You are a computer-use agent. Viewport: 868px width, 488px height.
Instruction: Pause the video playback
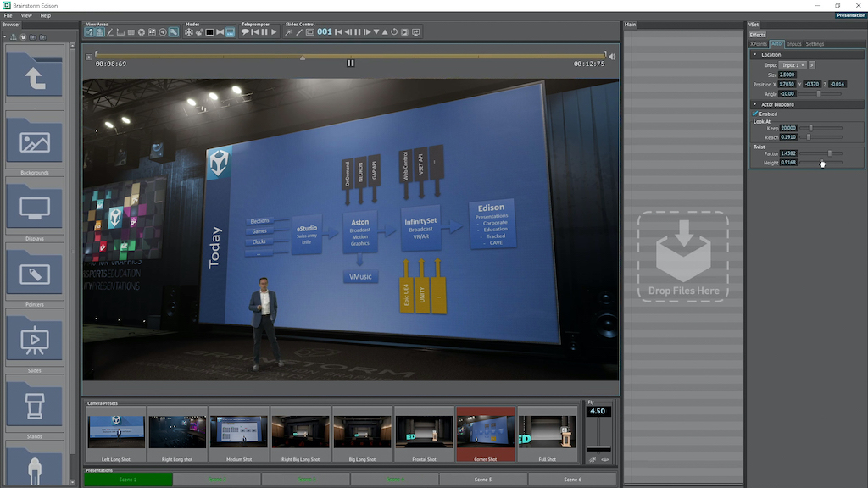pos(350,63)
